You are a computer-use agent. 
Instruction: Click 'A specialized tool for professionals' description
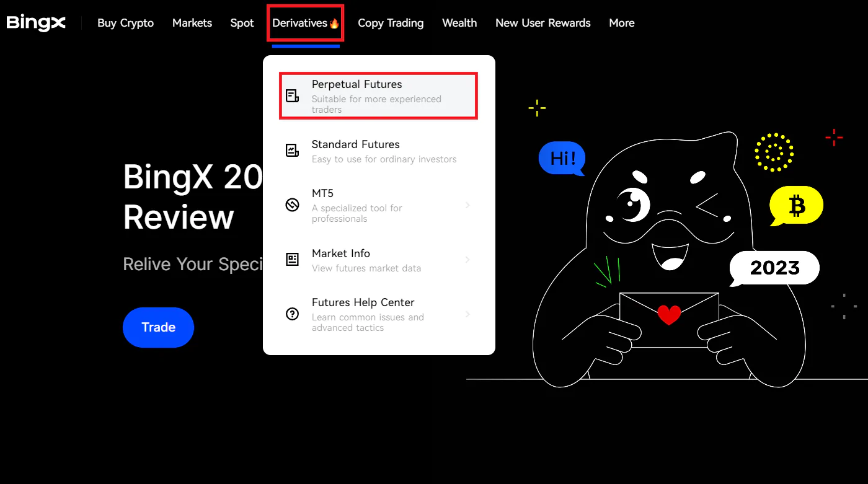point(357,213)
